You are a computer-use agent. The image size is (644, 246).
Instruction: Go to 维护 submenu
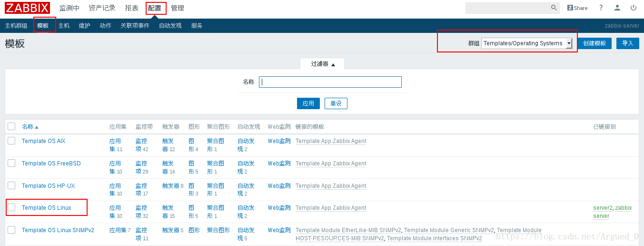[85, 26]
